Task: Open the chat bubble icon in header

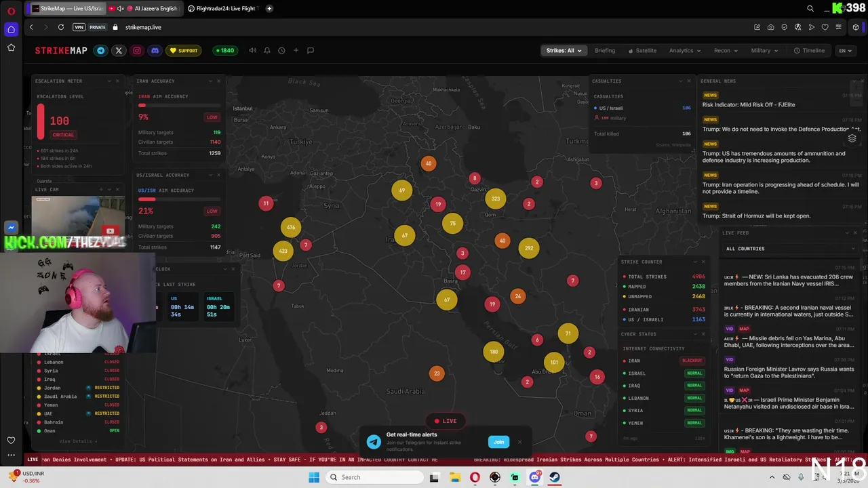Action: pyautogui.click(x=311, y=50)
